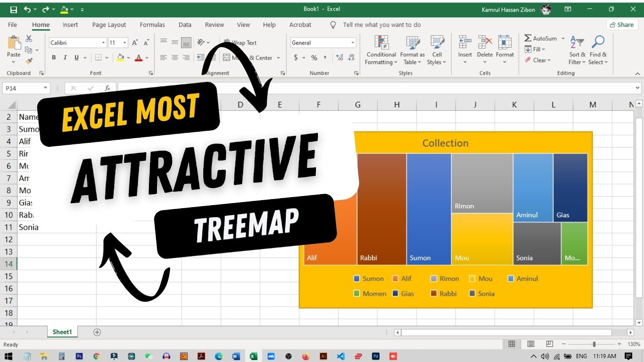Switch to Page Break Preview in status bar
This screenshot has width=644, height=362.
click(549, 344)
